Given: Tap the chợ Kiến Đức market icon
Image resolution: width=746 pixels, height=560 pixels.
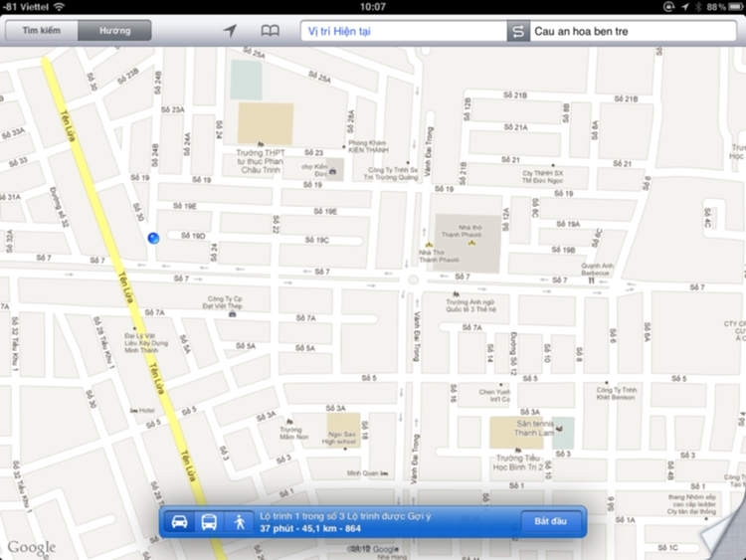Looking at the screenshot, I should pos(332,171).
